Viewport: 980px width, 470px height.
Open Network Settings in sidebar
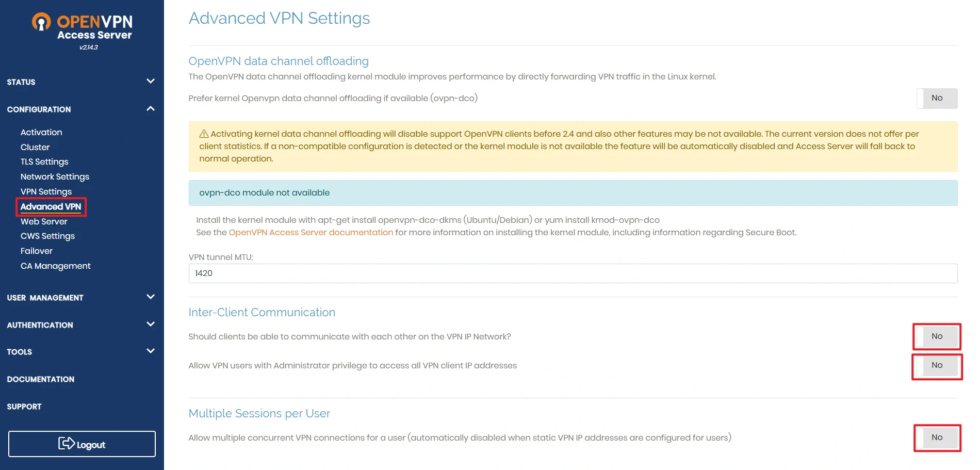55,177
